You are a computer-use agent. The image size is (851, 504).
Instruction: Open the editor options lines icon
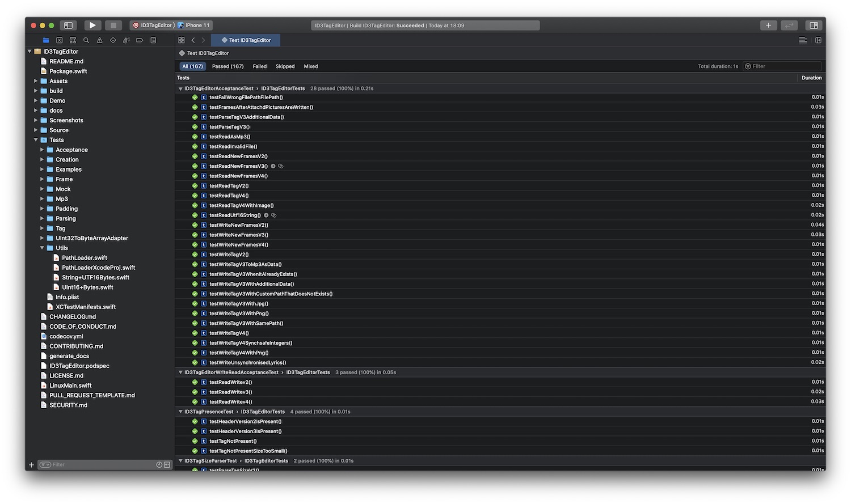point(803,40)
